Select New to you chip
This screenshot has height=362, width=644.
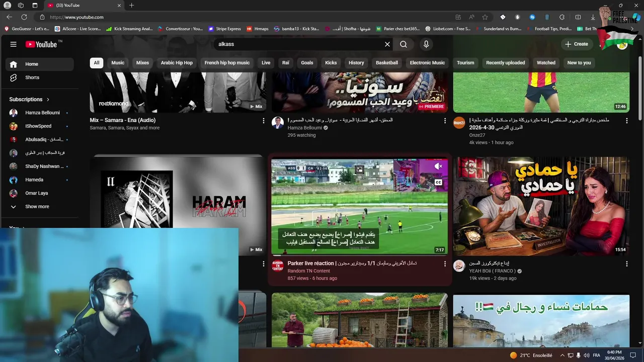pyautogui.click(x=579, y=63)
